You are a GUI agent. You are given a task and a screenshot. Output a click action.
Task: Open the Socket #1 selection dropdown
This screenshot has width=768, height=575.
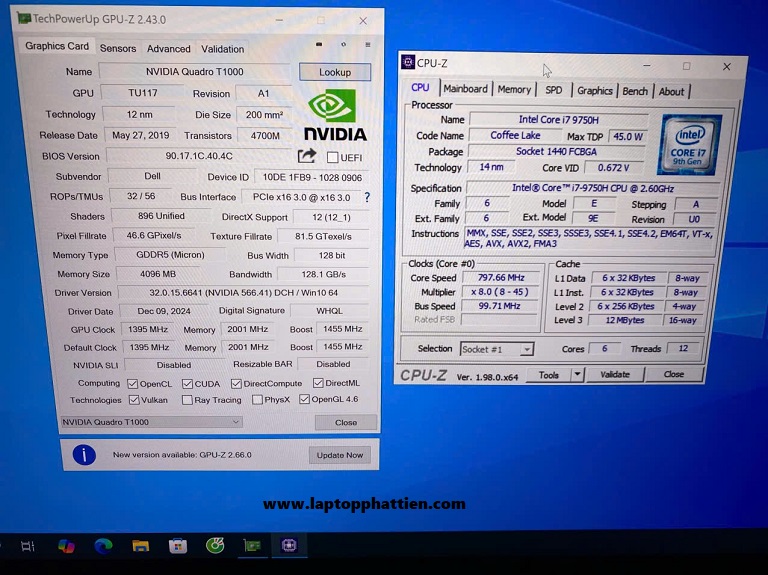tap(497, 349)
